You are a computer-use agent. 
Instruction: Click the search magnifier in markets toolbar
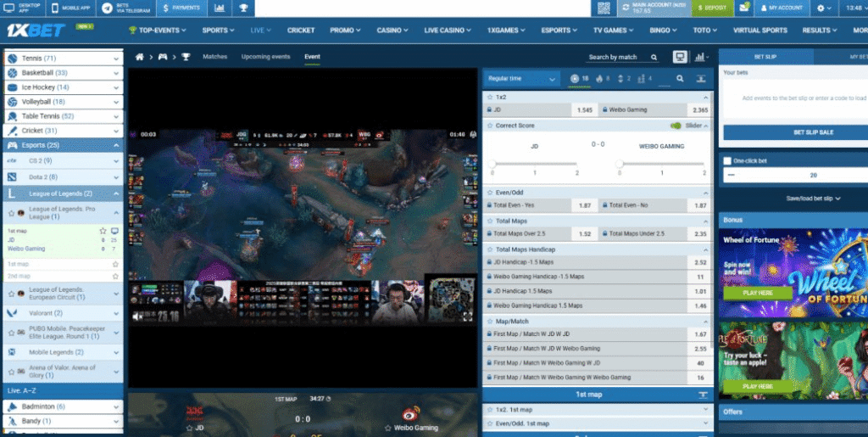pyautogui.click(x=679, y=79)
